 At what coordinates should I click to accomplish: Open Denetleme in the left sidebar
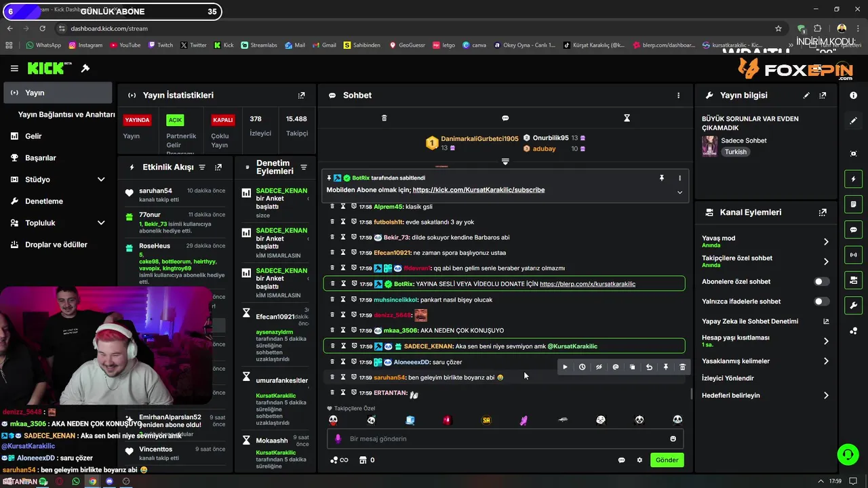click(58, 201)
